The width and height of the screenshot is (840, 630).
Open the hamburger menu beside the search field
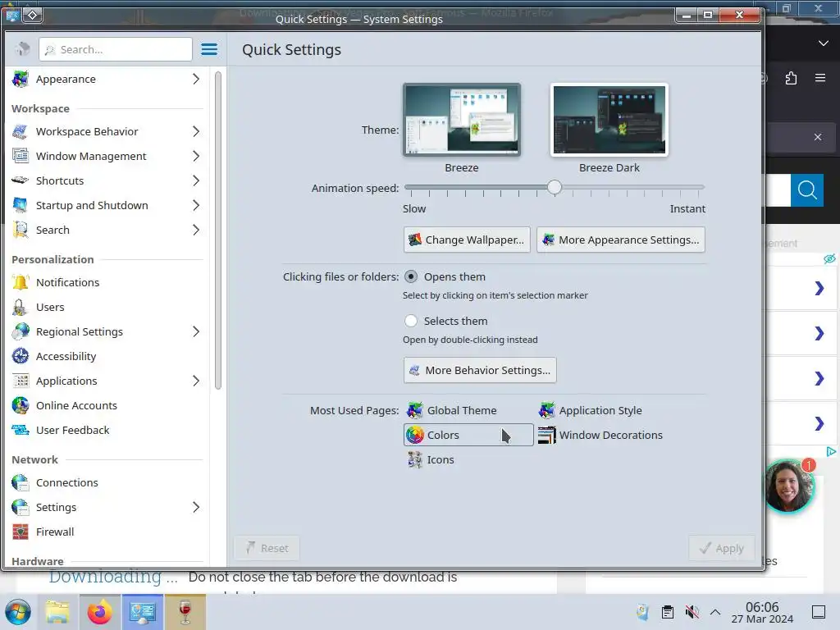tap(209, 49)
